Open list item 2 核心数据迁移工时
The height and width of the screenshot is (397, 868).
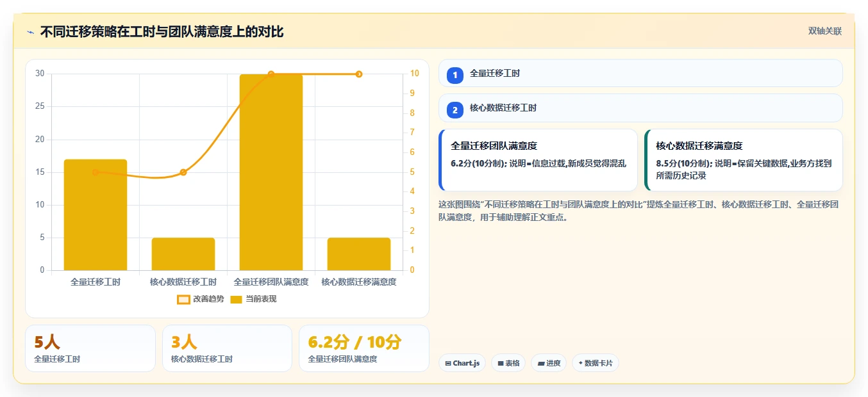click(640, 108)
